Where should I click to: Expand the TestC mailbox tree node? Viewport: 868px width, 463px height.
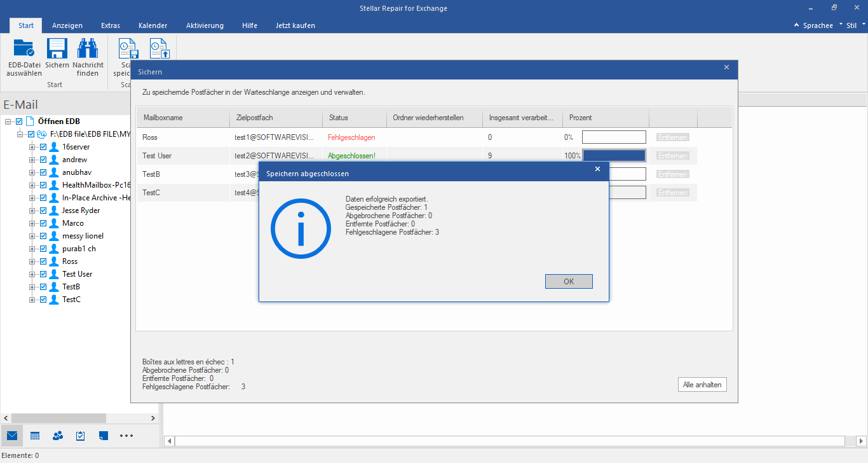point(32,300)
